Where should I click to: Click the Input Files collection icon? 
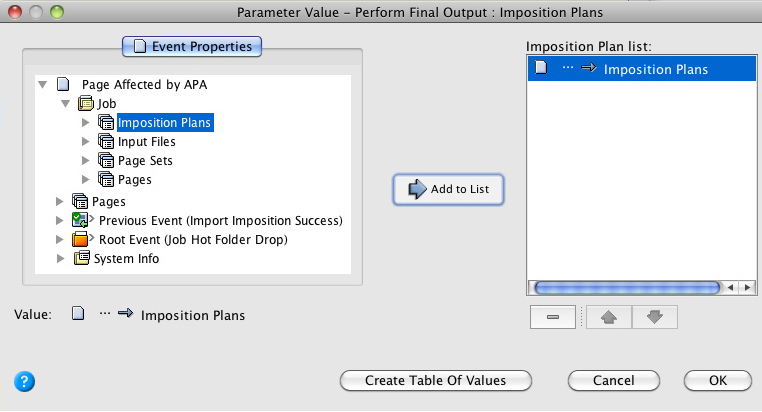click(106, 141)
